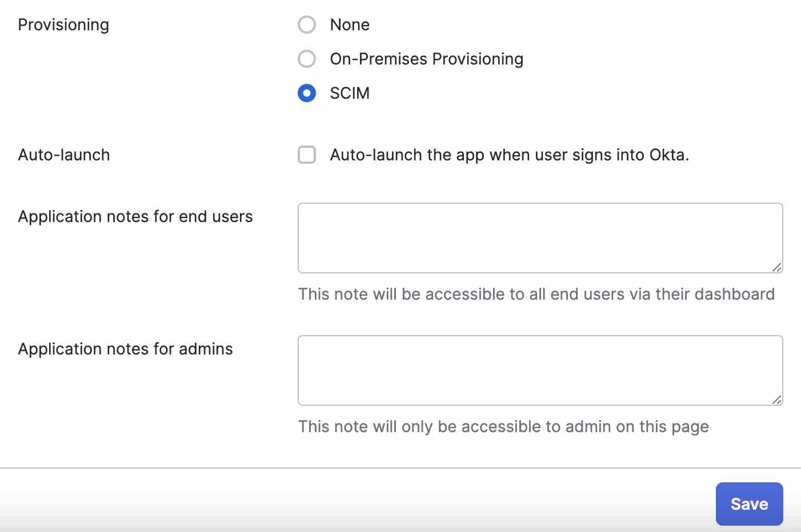Click inside the end users notes field
The image size is (801, 532).
[x=540, y=238]
